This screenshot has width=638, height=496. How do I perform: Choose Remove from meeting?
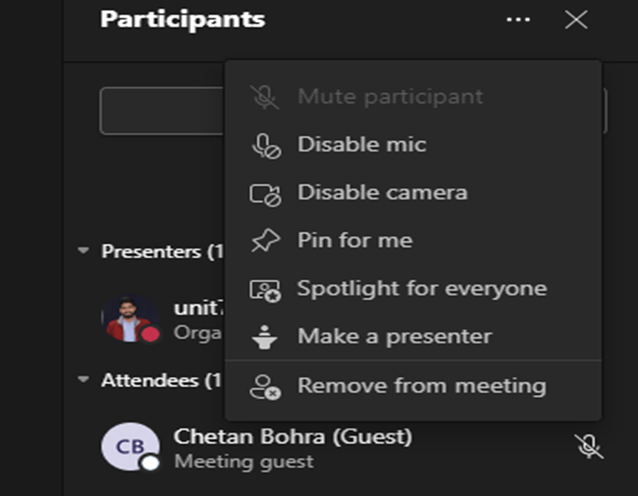click(x=413, y=386)
